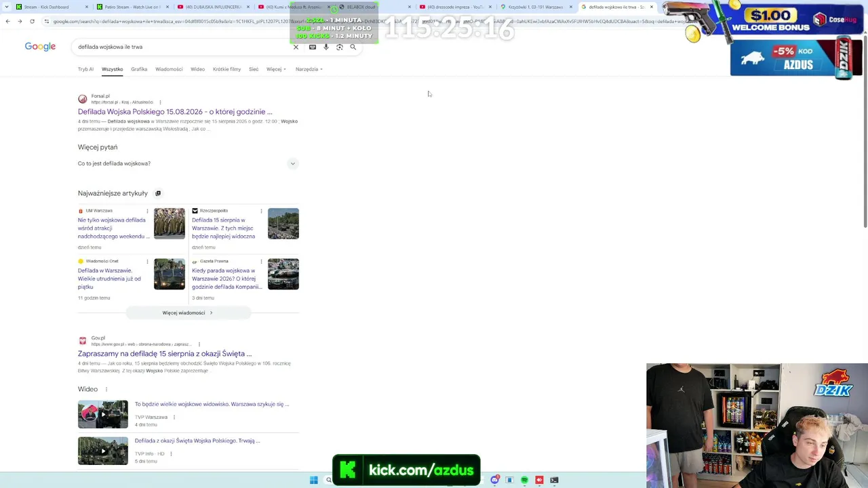Open more options for the Gov.pl result
868x488 pixels.
click(199, 344)
